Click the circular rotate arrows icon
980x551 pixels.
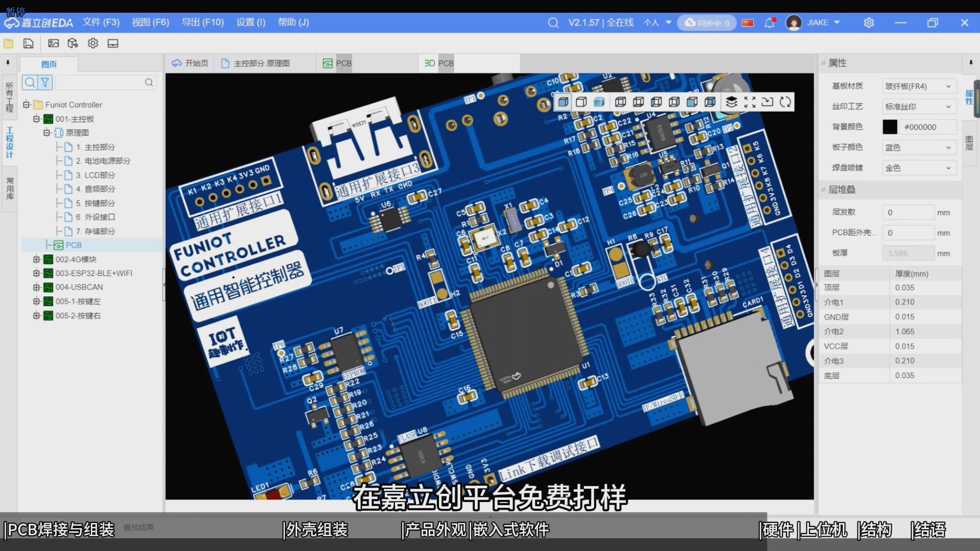(786, 102)
